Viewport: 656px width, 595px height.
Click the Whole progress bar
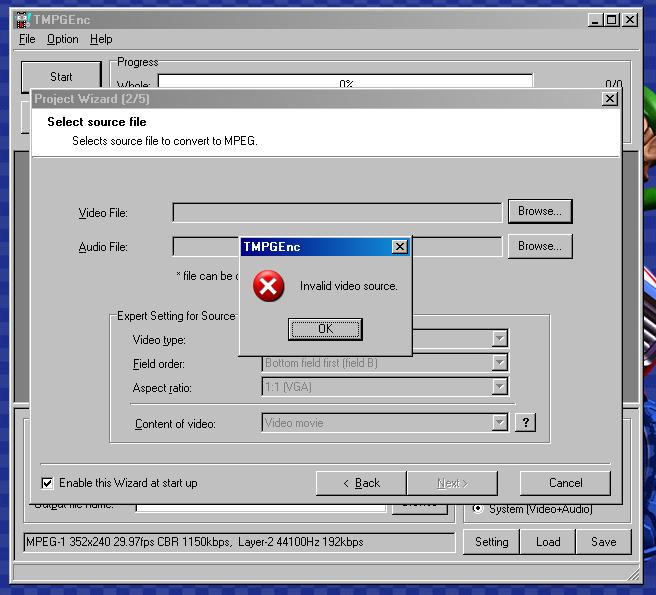[346, 82]
